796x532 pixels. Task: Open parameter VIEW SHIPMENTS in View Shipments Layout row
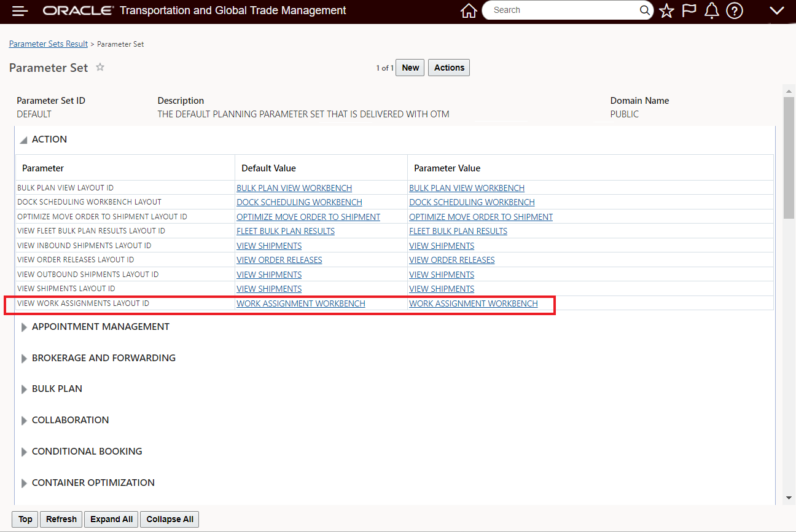click(442, 289)
